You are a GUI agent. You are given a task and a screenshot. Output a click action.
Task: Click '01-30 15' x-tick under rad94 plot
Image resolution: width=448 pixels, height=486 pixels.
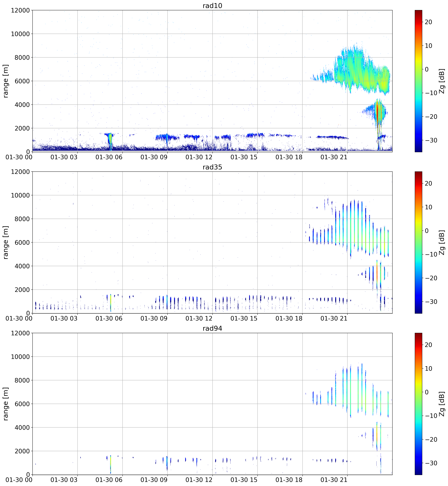(244, 480)
